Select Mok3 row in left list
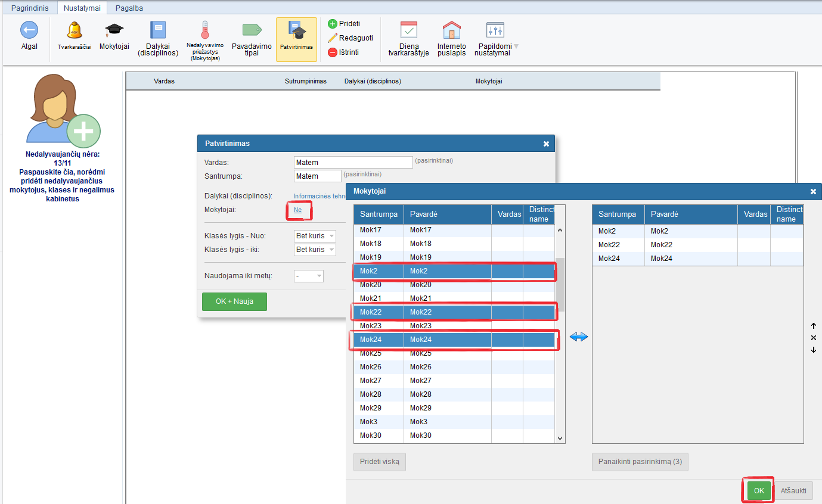822x504 pixels. coord(454,422)
